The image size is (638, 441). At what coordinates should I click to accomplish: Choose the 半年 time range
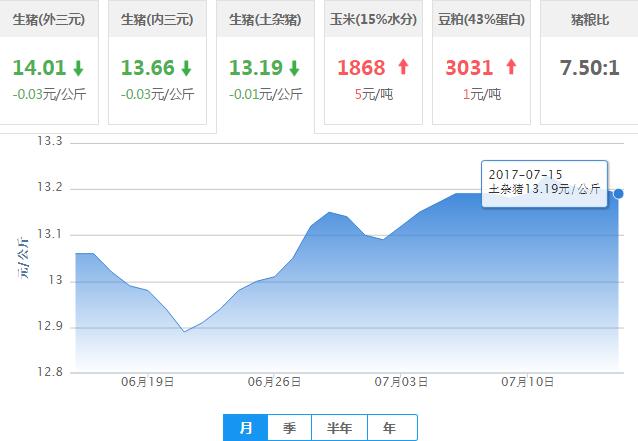(x=339, y=428)
